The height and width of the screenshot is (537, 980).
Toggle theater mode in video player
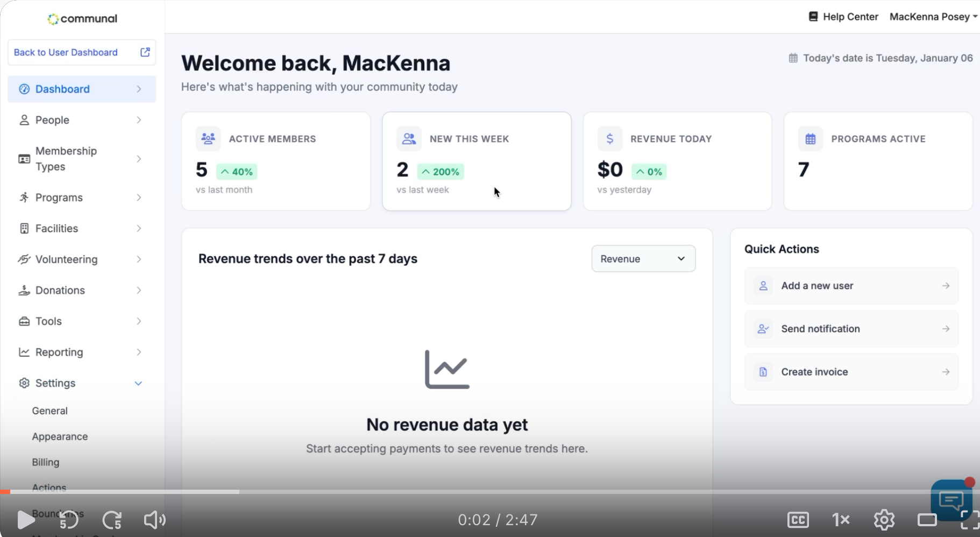tap(927, 520)
